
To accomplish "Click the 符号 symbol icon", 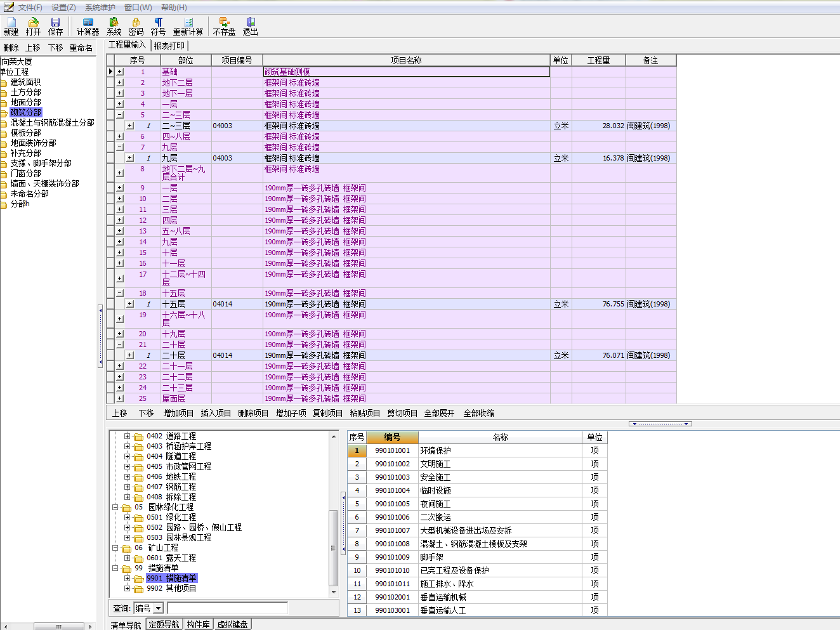I will tap(159, 26).
